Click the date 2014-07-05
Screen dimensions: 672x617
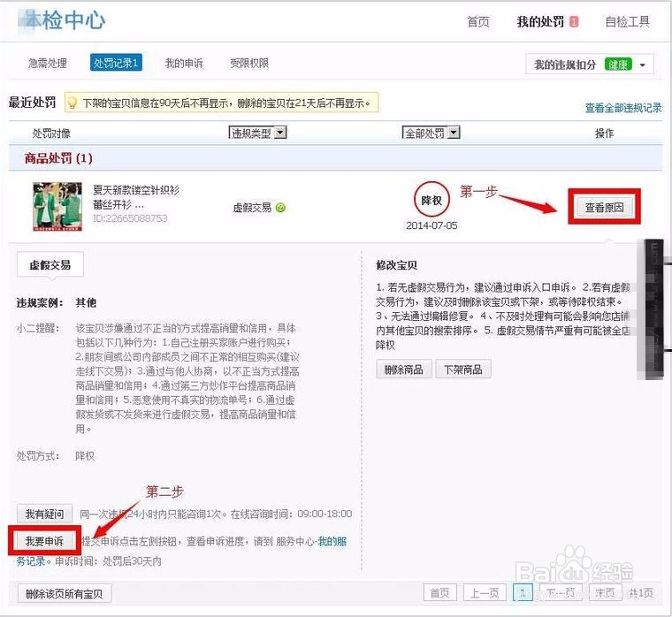pos(431,225)
